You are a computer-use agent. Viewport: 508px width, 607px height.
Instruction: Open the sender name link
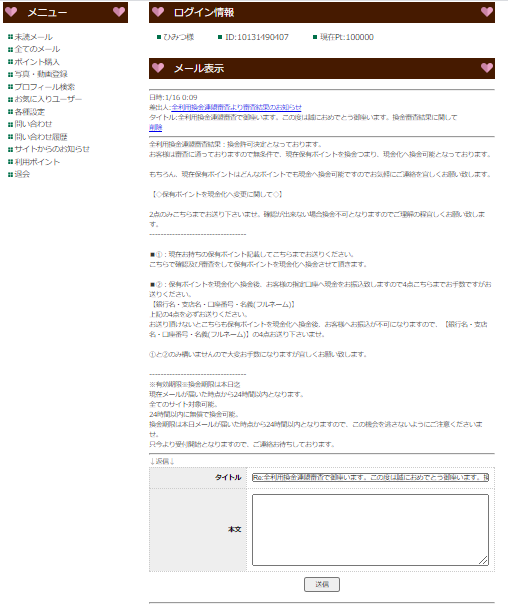tap(236, 107)
